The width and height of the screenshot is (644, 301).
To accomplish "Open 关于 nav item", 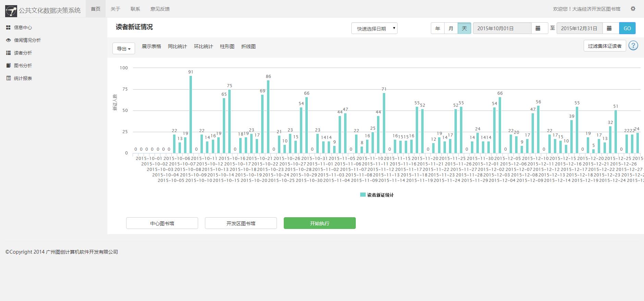I will tap(116, 9).
